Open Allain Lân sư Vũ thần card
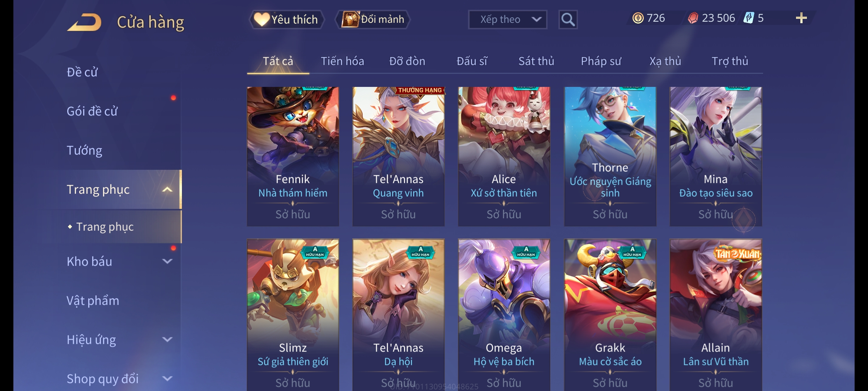The width and height of the screenshot is (868, 391). (716, 314)
